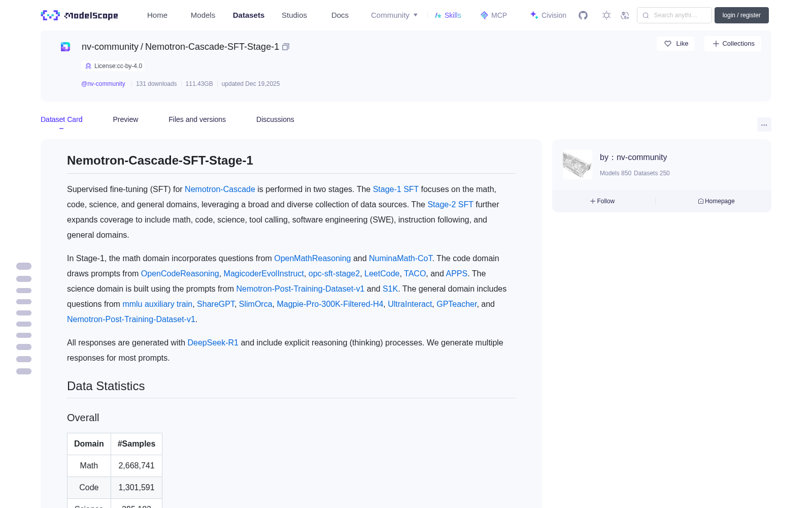
Task: Click the #Samples column header
Action: 137,443
